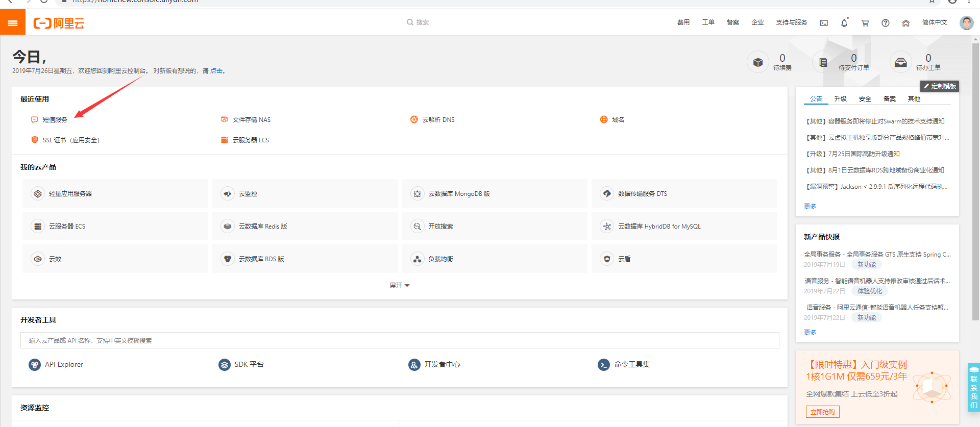Open the user avatar menu
980x427 pixels.
[x=966, y=23]
